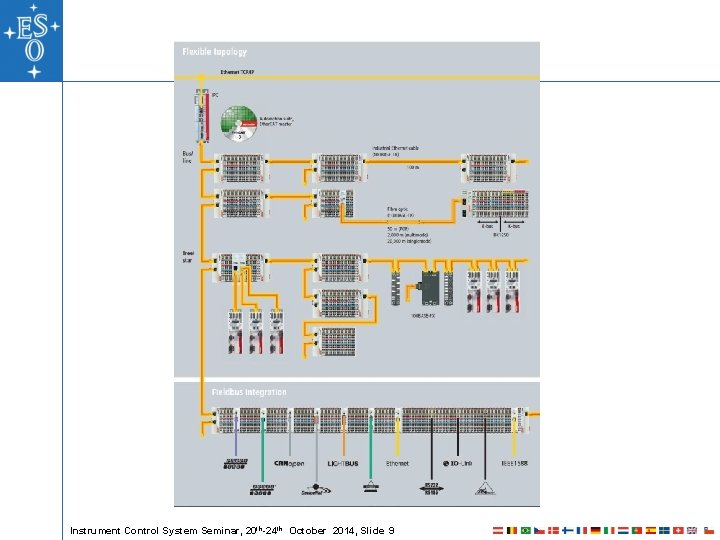Click the black 100BASE-FX media converter
The image size is (720, 540).
(430, 288)
